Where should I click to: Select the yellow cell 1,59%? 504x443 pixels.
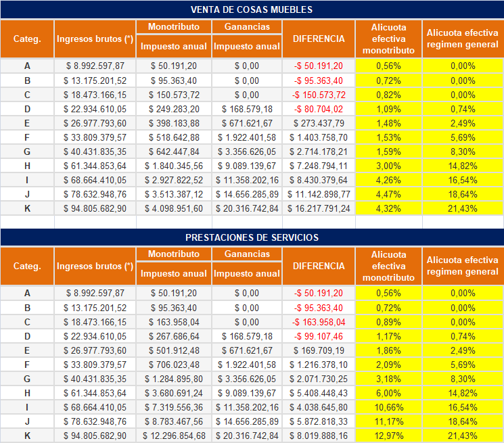click(388, 151)
